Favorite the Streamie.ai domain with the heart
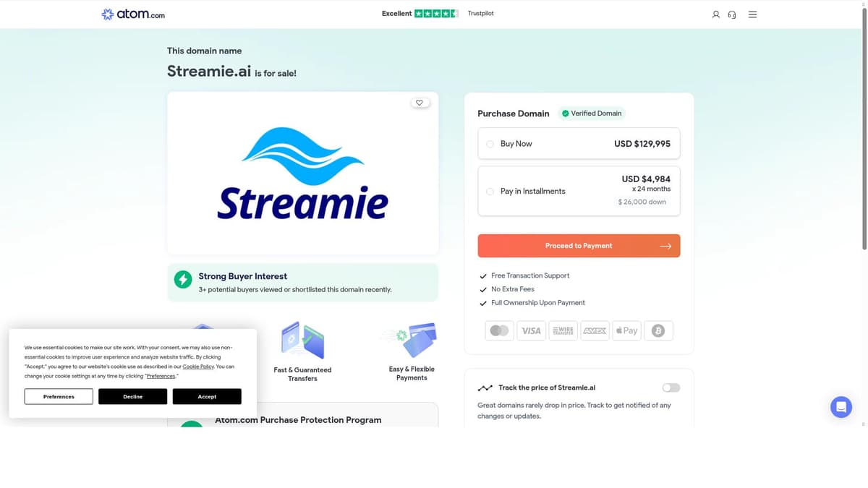Viewport: 868px width, 488px height. pos(420,103)
